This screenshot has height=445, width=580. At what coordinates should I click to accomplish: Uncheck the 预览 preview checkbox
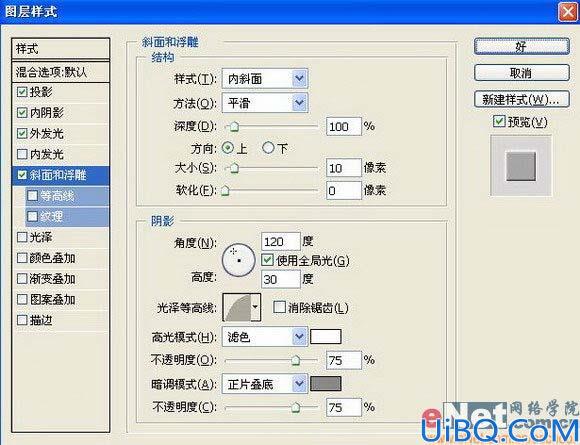point(499,121)
